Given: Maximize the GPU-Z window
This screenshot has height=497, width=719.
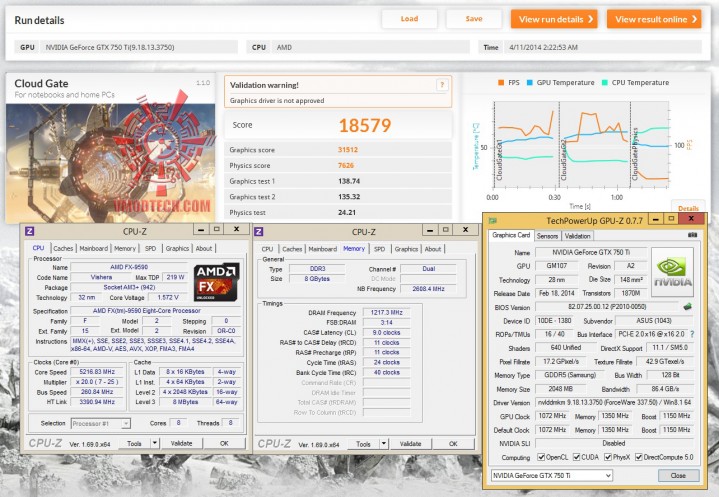Looking at the screenshot, I should point(671,219).
